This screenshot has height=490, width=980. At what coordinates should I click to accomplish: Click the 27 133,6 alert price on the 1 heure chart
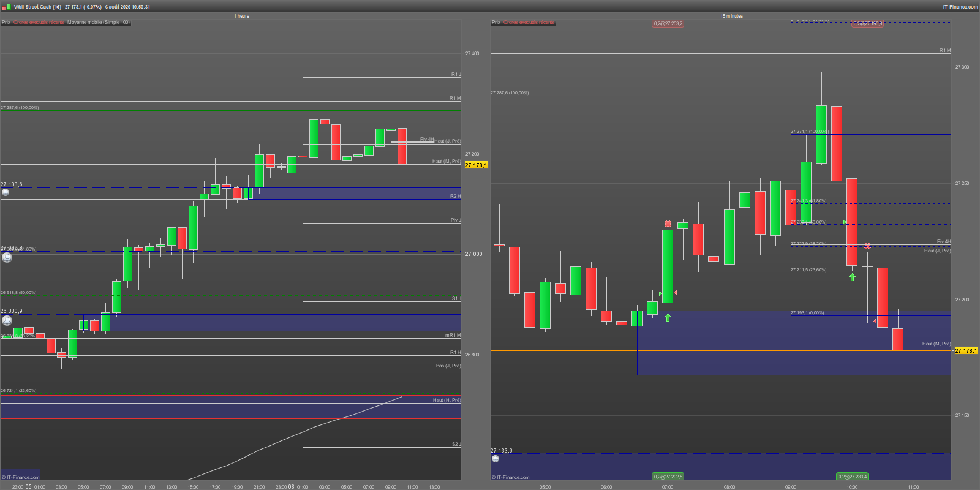click(x=12, y=184)
